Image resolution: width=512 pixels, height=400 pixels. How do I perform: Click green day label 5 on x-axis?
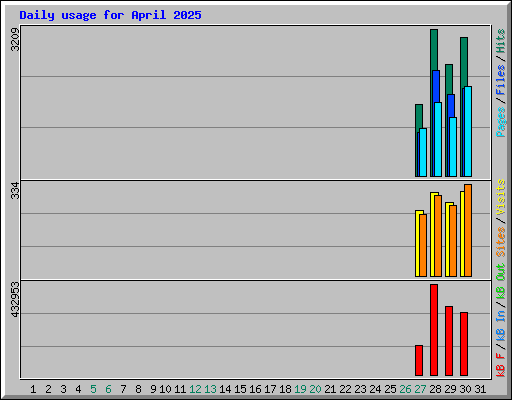pos(93,389)
